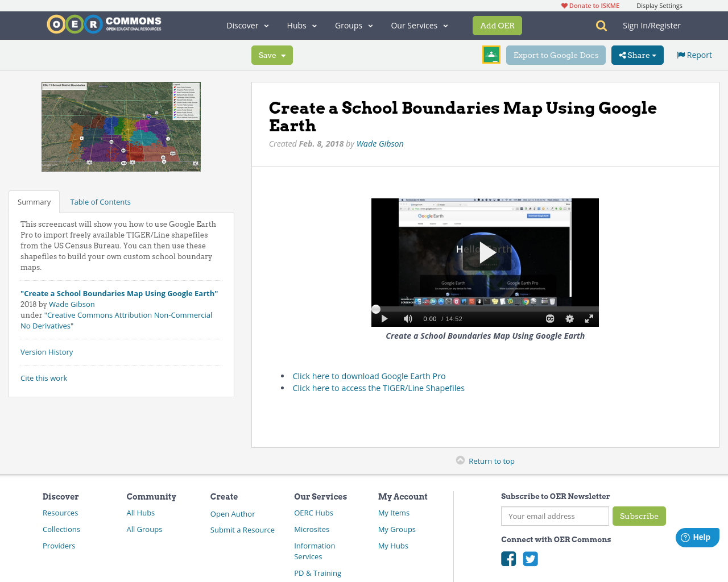Open the Discover navigation dropdown
This screenshot has height=582, width=728.
[247, 25]
